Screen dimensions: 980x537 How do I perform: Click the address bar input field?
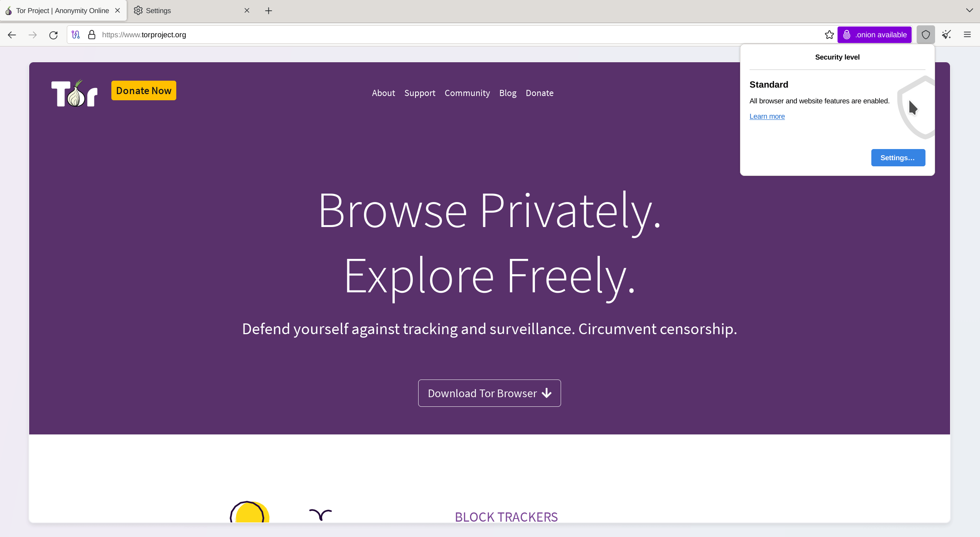point(459,35)
